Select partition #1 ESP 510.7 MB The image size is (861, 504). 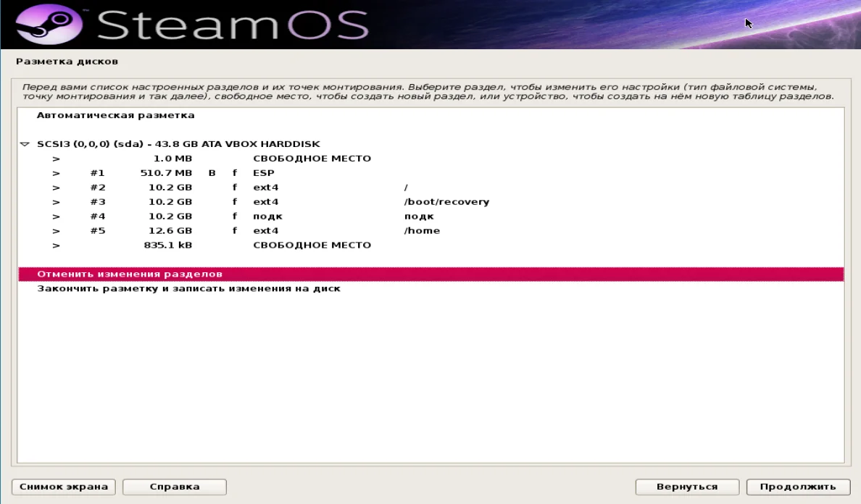[x=431, y=173]
